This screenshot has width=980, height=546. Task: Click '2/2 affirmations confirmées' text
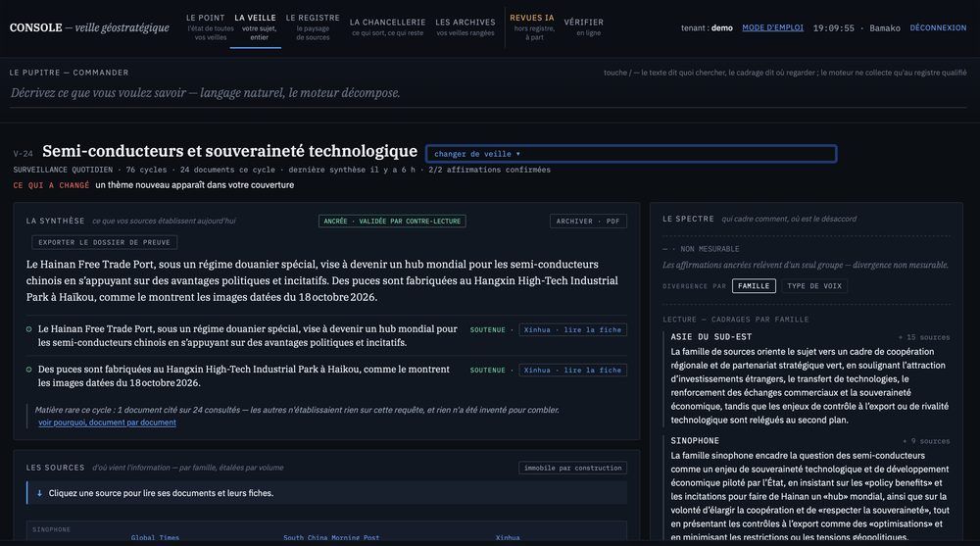pos(489,171)
